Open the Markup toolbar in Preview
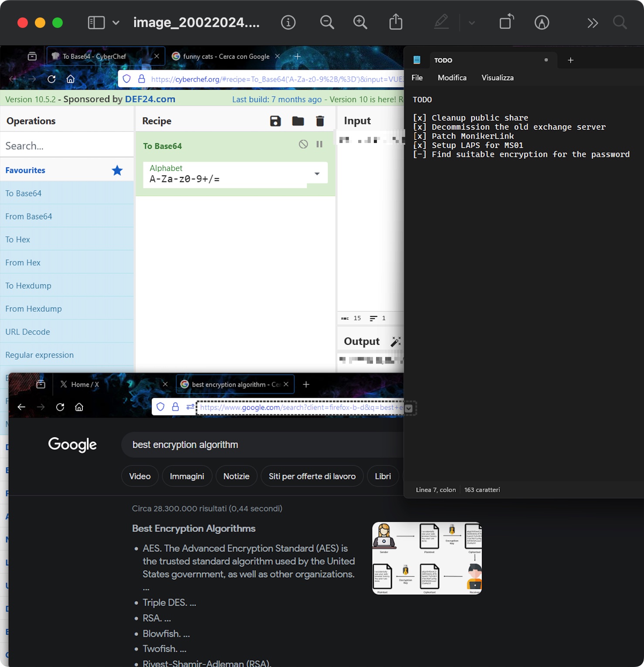 pos(542,22)
